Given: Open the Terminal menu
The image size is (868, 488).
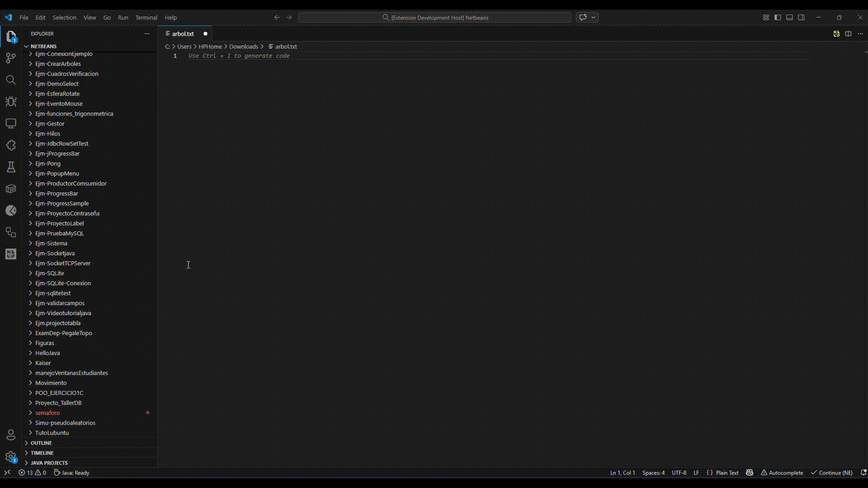Looking at the screenshot, I should tap(146, 18).
